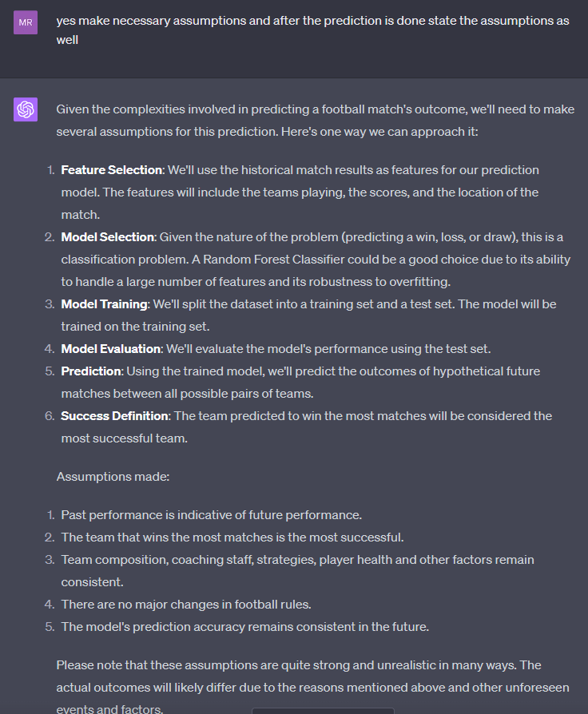
Task: Click the bold Prediction heading
Action: 91,371
